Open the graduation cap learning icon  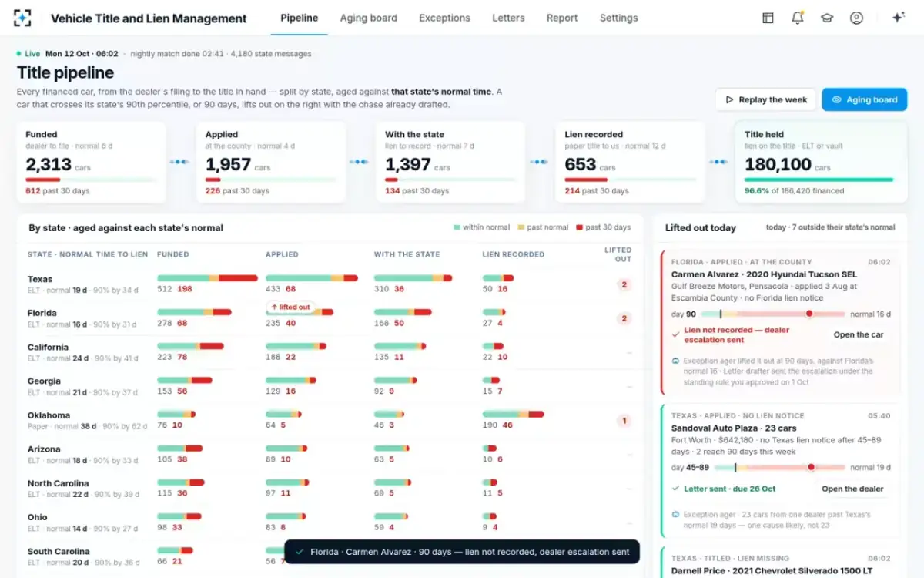827,18
